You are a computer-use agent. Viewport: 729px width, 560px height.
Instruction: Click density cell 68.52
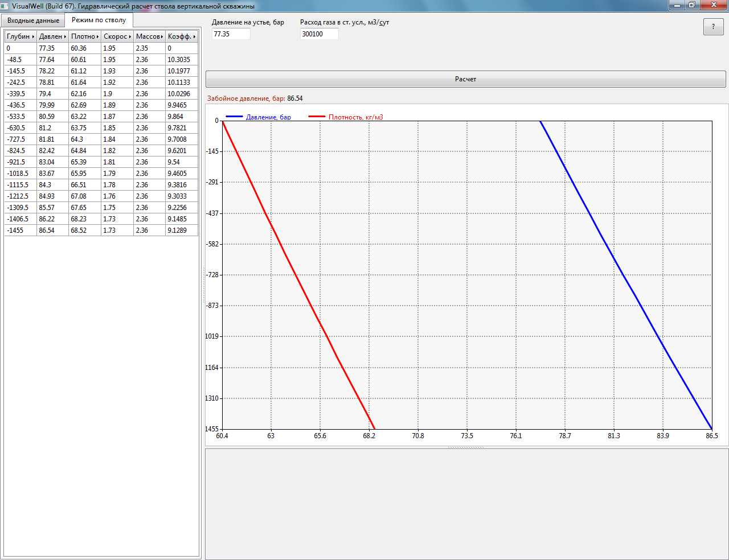point(85,230)
